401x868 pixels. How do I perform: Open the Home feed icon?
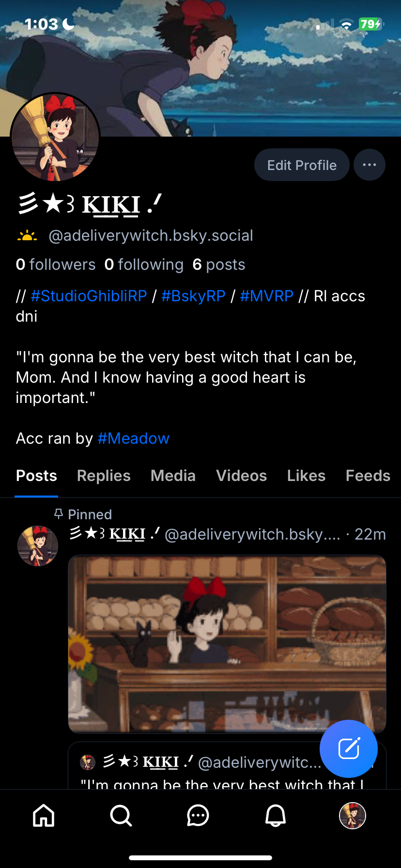click(x=44, y=815)
